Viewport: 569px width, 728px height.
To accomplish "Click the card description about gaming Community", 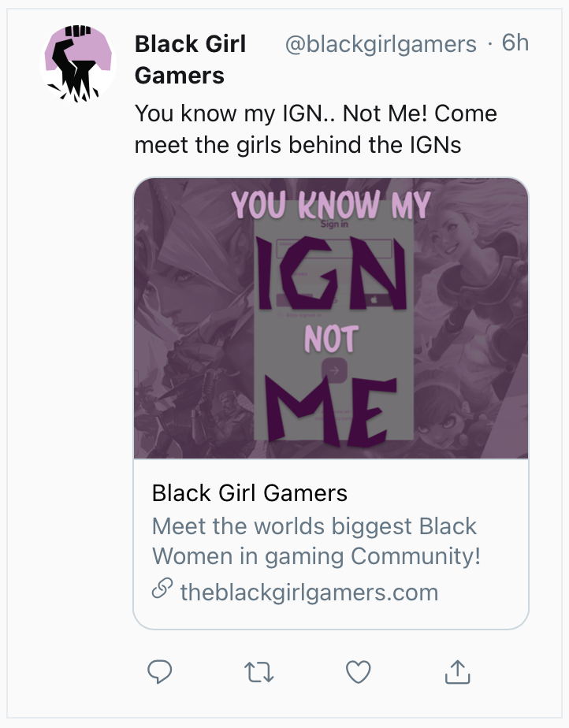I will [316, 541].
